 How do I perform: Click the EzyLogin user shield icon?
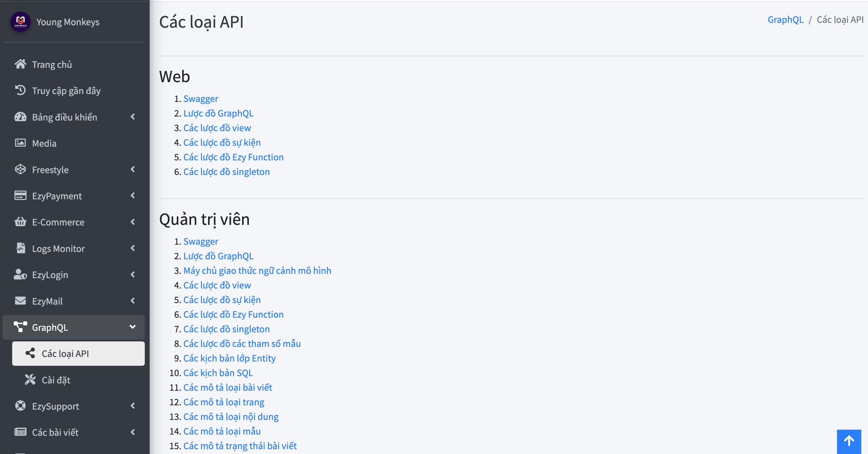20,274
